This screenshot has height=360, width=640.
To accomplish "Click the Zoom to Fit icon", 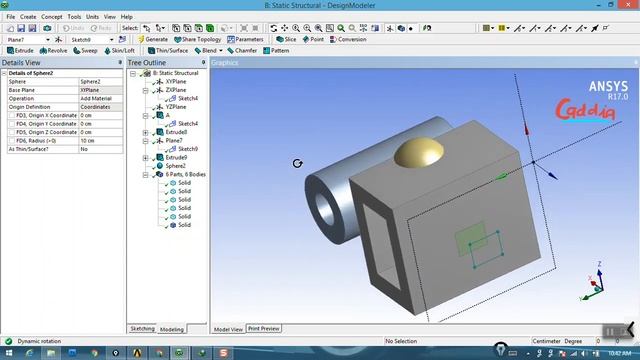I will click(318, 28).
